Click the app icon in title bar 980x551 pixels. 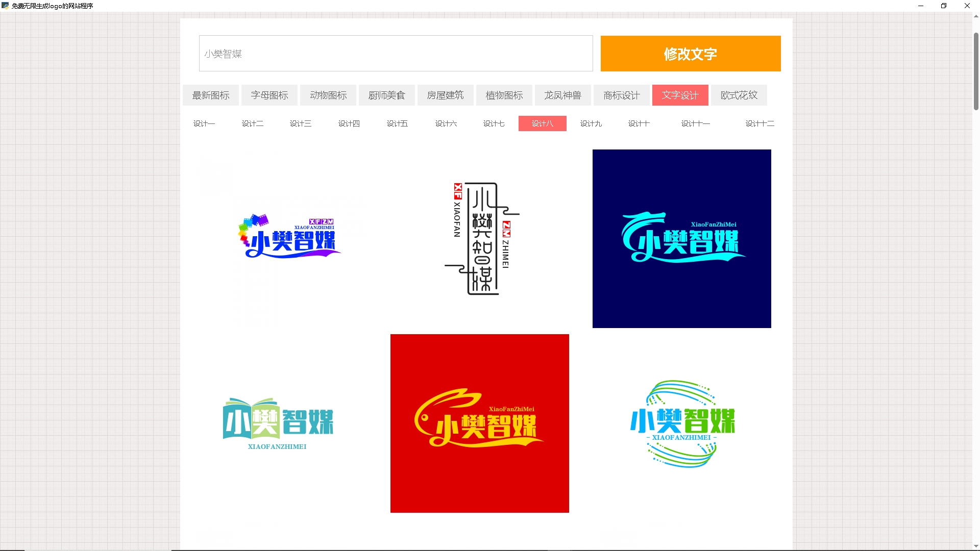coord(5,6)
